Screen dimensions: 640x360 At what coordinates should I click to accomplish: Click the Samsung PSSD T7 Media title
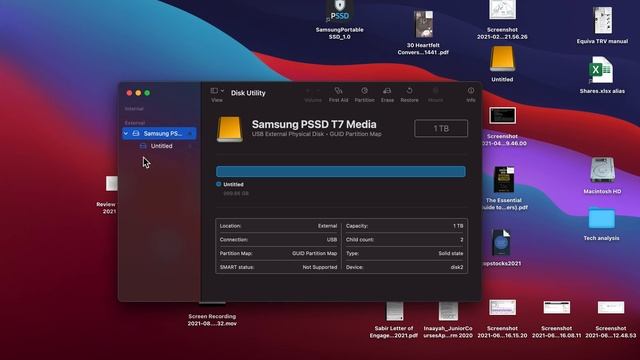click(314, 124)
